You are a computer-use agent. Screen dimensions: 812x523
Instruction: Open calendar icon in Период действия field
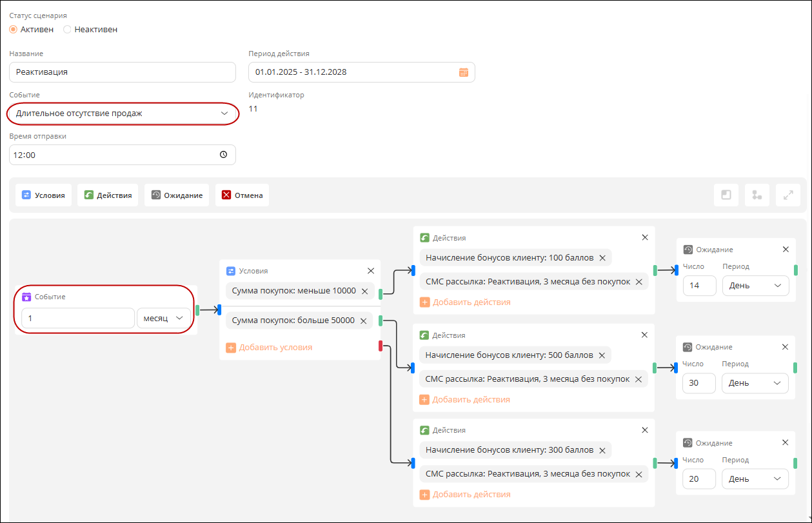(x=463, y=72)
